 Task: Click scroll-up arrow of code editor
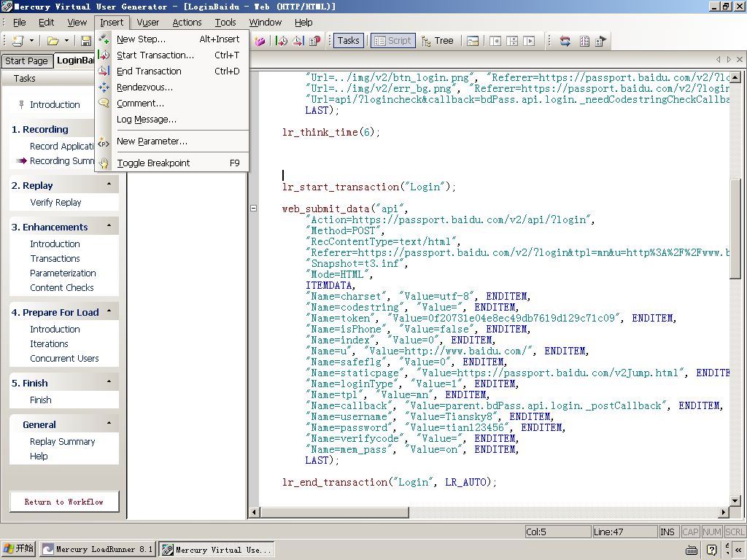click(735, 77)
